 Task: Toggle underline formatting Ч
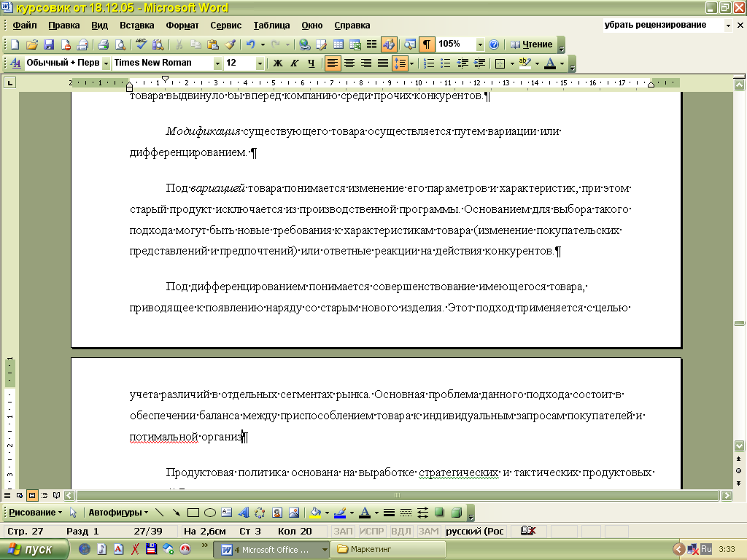(x=311, y=63)
